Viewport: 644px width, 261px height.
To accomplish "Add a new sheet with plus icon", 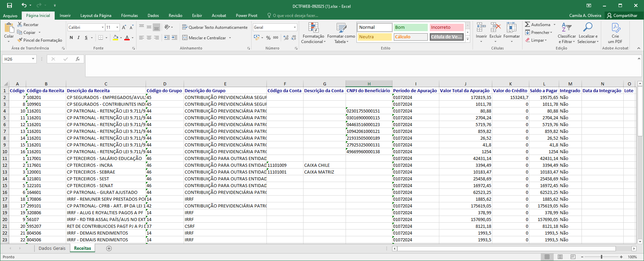I will click(109, 248).
